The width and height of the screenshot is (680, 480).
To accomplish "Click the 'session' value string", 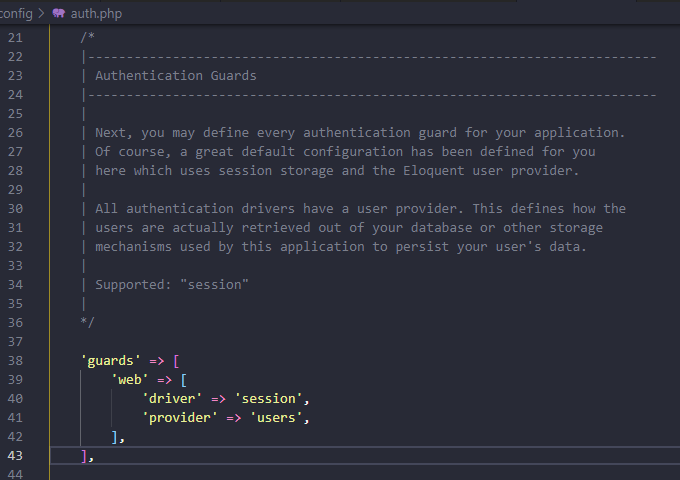I will pyautogui.click(x=268, y=398).
